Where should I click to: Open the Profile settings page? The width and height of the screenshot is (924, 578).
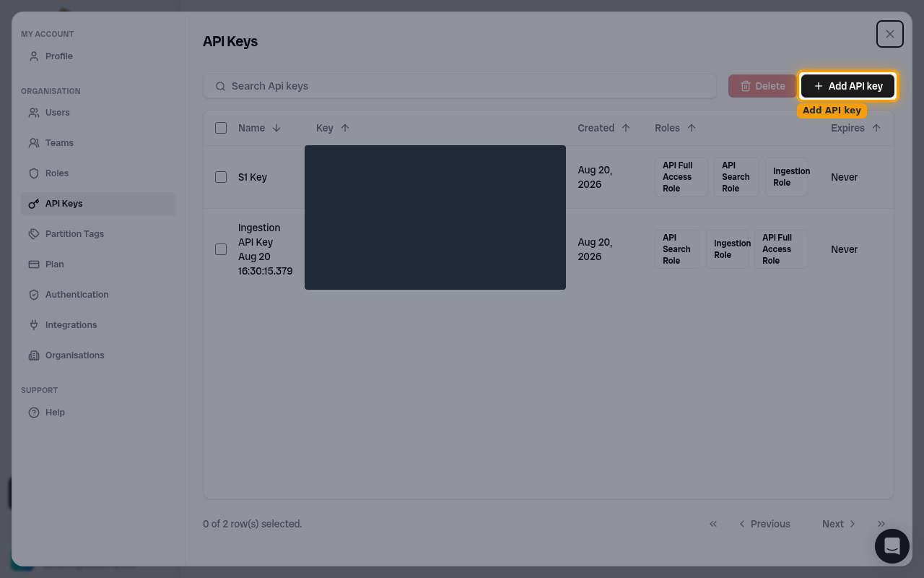(98, 56)
